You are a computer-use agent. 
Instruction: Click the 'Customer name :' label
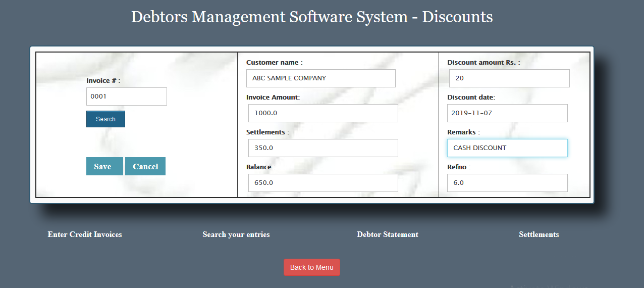[275, 63]
